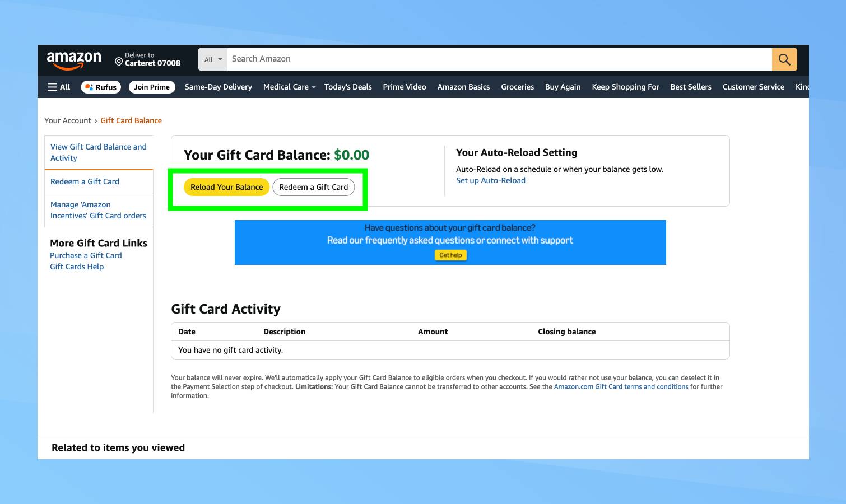
Task: Open the Today's Deals menu item
Action: (x=348, y=87)
